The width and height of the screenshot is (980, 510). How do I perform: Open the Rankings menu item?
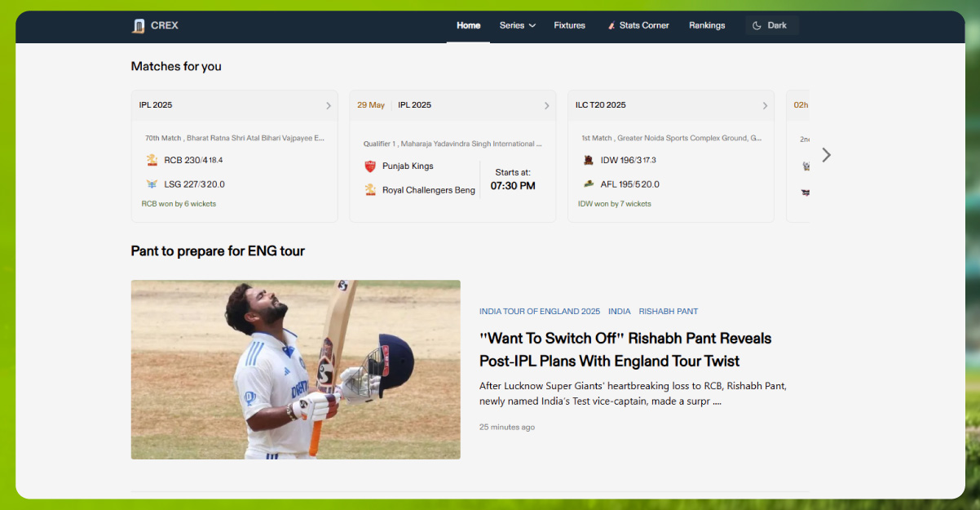pos(706,25)
